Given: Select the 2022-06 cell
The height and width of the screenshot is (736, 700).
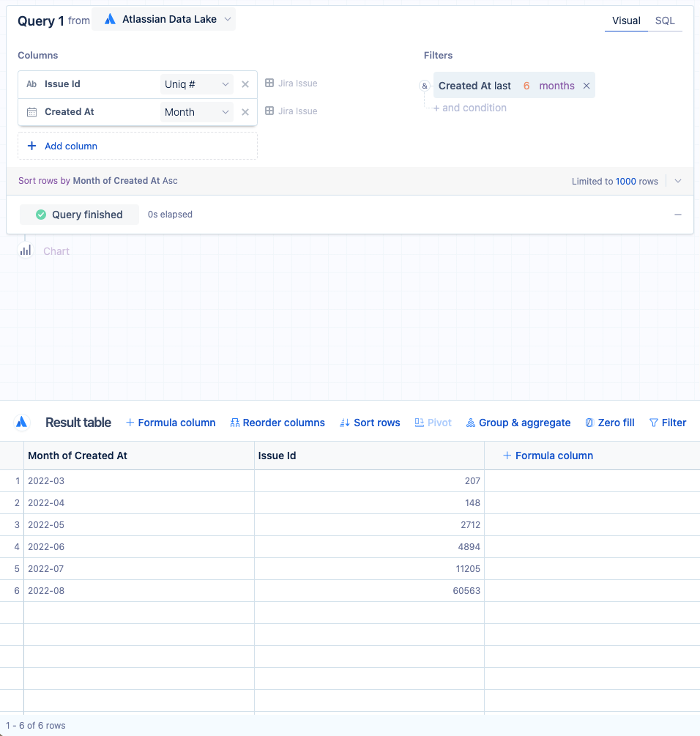Looking at the screenshot, I should pos(139,547).
